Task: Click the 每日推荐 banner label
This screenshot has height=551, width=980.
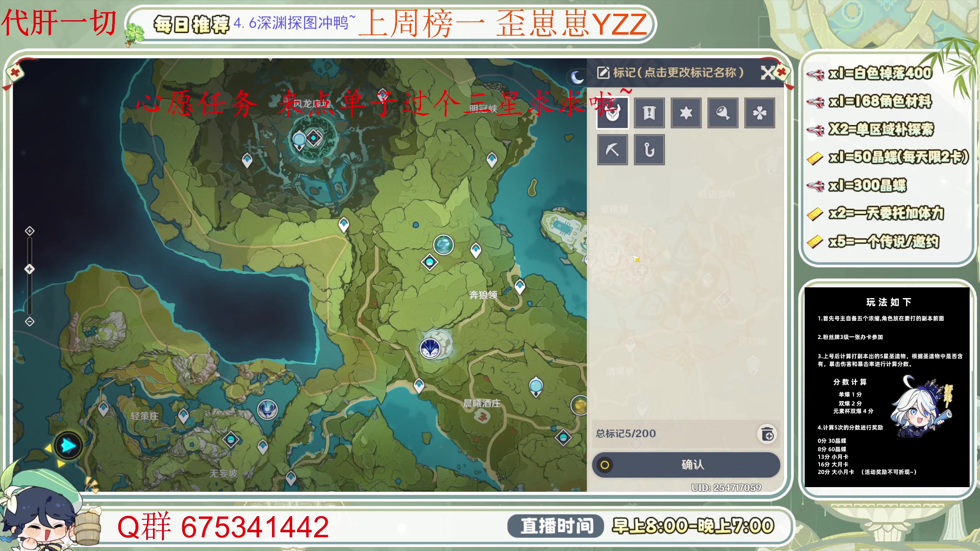Action: 191,24
